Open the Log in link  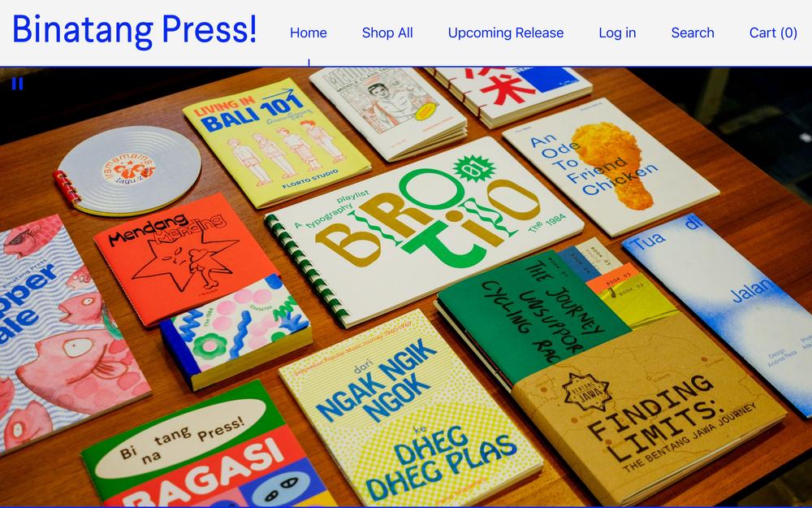(617, 33)
